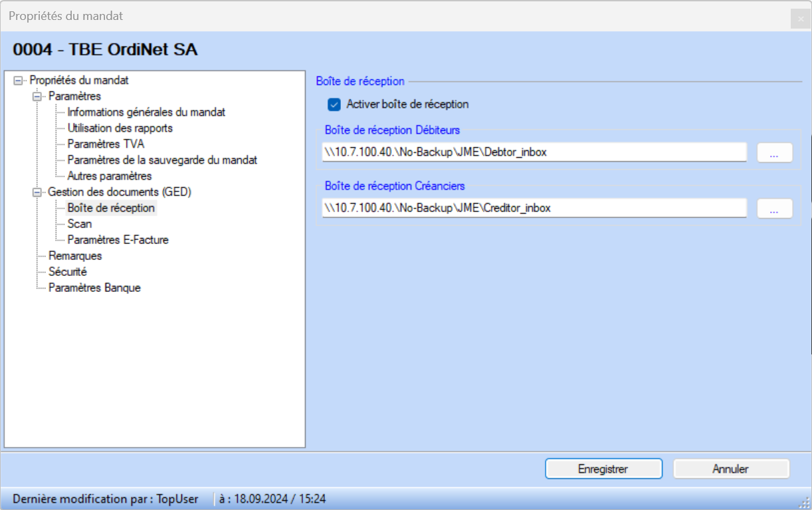
Task: Select Utilisation des rapports in tree
Action: click(120, 128)
